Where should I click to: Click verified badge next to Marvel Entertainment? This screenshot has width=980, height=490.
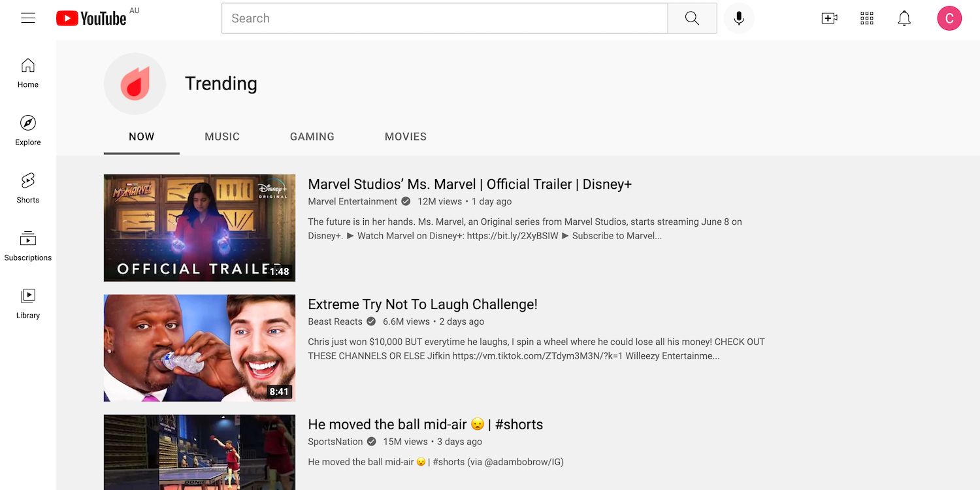(406, 201)
